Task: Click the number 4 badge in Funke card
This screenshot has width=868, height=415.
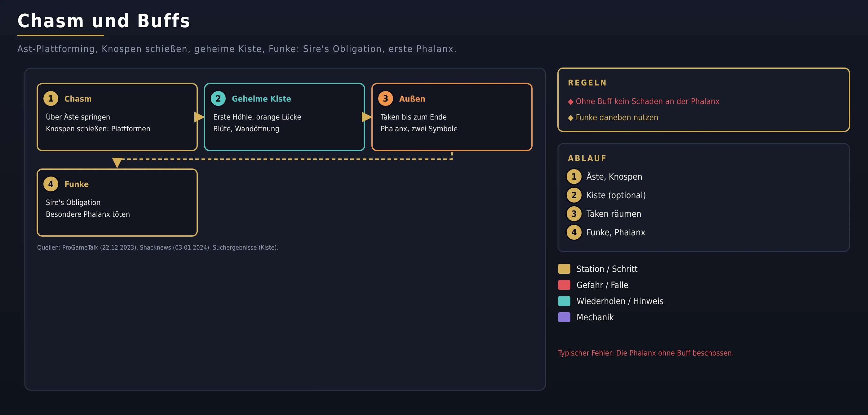Action: pyautogui.click(x=51, y=184)
